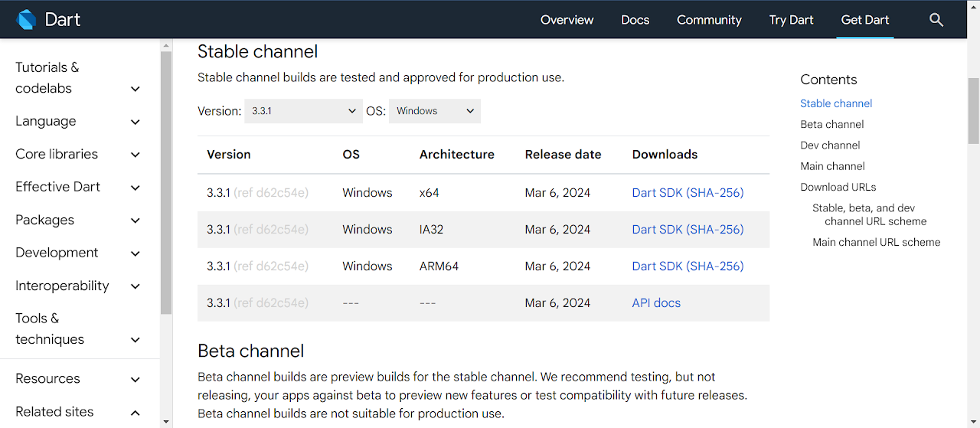Screen dimensions: 980x428
Task: Click the x64 architecture cell
Action: [x=430, y=193]
